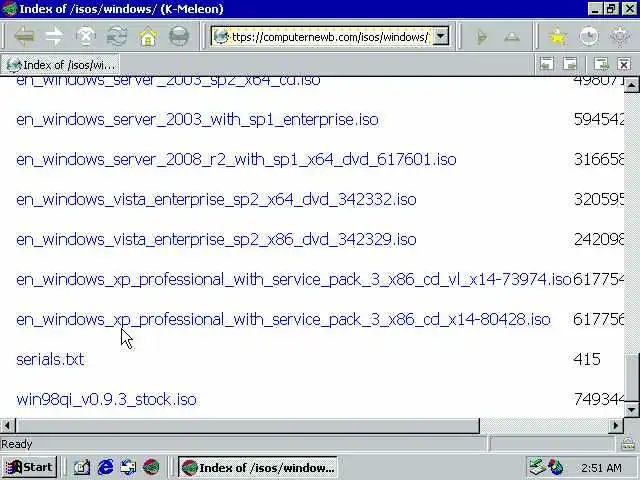
Task: Switch to previous tab via tab-bar icon
Action: pyautogui.click(x=547, y=64)
